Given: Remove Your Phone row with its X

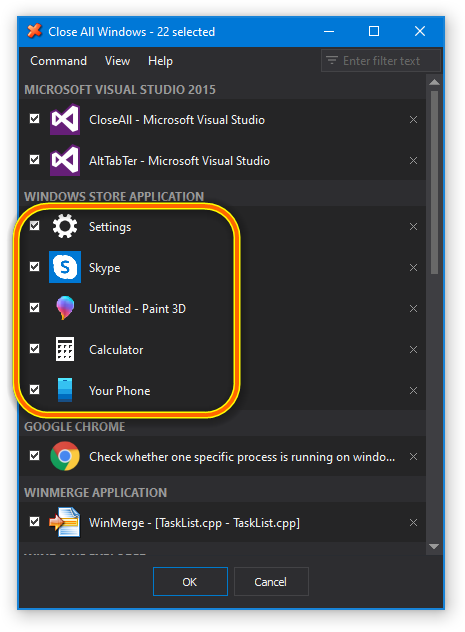Looking at the screenshot, I should 413,391.
